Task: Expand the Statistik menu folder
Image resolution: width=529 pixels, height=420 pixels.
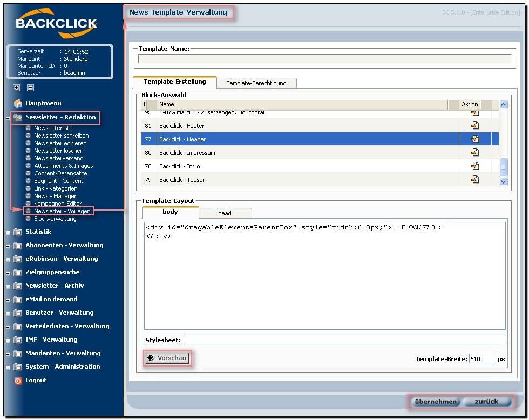Action: tap(8, 233)
